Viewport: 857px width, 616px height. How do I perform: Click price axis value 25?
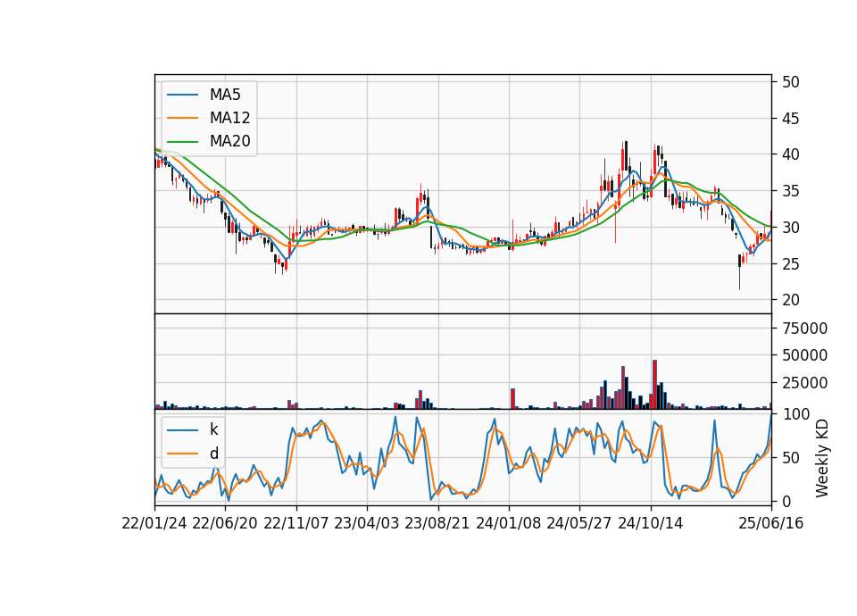click(791, 264)
